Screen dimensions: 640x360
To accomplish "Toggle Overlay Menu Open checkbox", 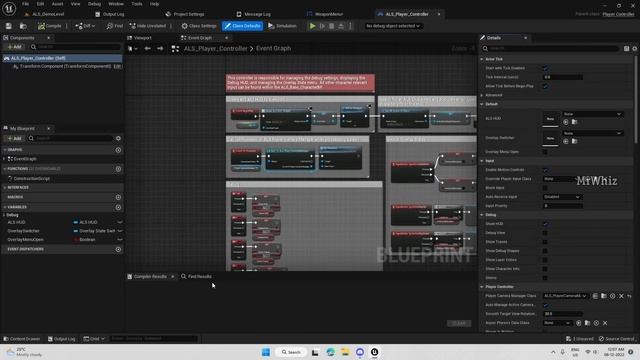I will point(545,152).
